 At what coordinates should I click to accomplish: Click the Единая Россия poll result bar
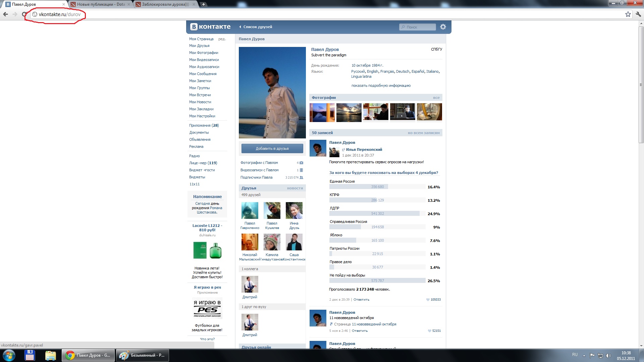[377, 187]
